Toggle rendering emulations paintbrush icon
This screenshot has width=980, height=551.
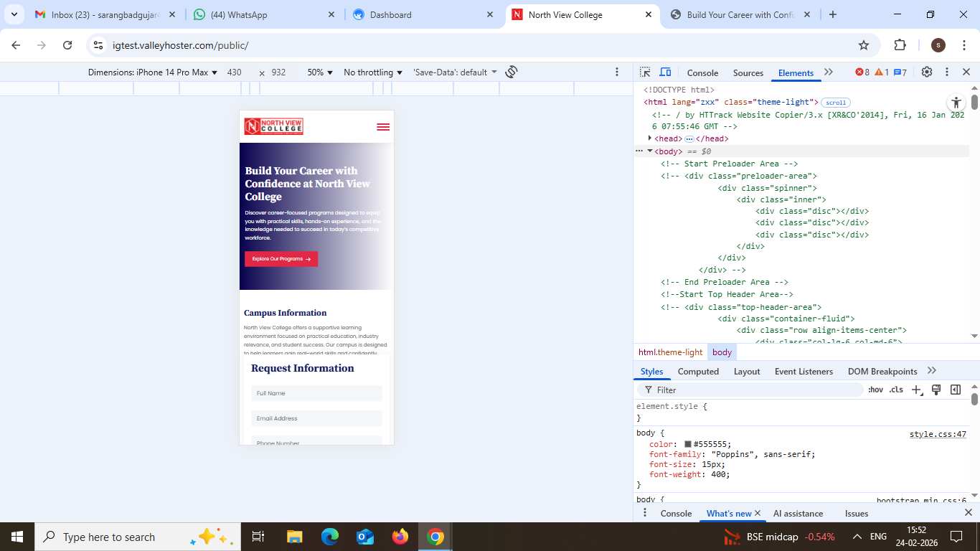pos(936,390)
